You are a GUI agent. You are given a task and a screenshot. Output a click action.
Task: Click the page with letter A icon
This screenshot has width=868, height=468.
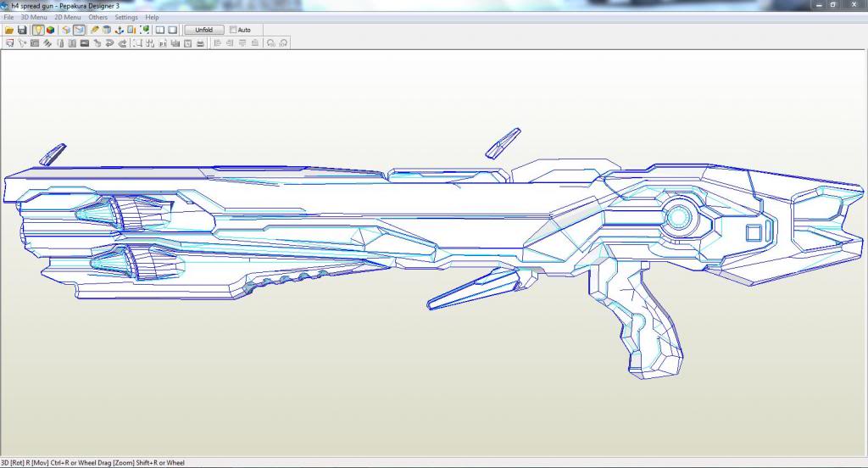(x=187, y=43)
